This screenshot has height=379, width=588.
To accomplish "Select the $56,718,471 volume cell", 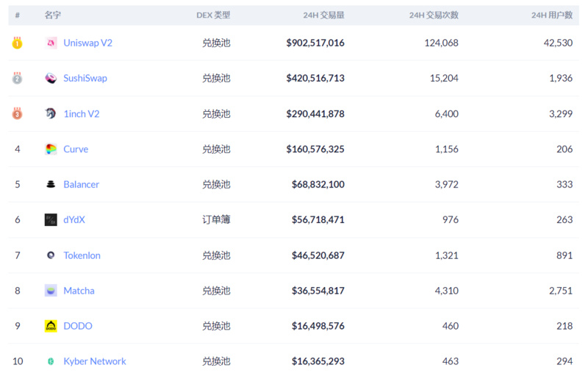I will pos(318,220).
